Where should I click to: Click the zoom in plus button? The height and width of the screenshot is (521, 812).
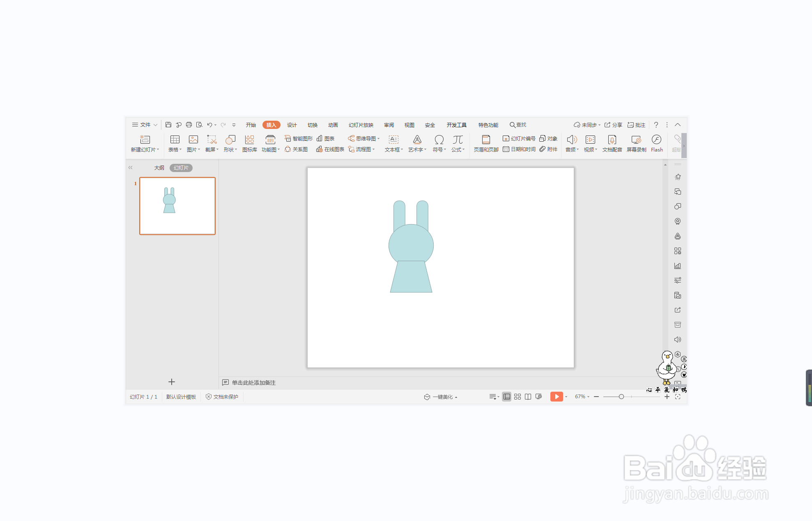point(667,397)
